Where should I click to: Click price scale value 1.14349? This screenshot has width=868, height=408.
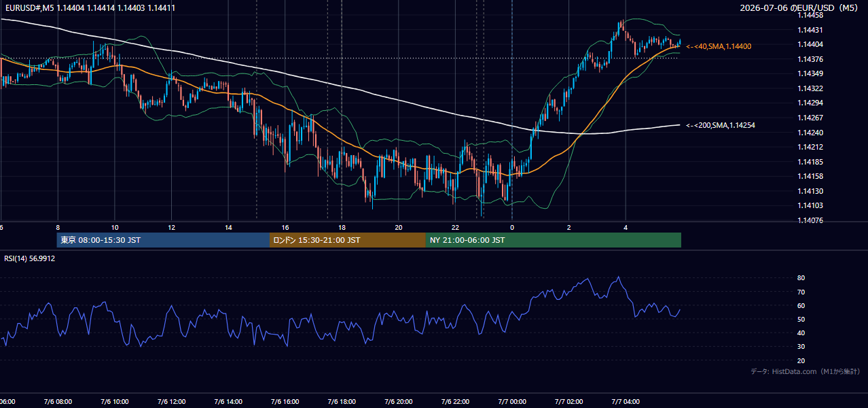tap(810, 73)
